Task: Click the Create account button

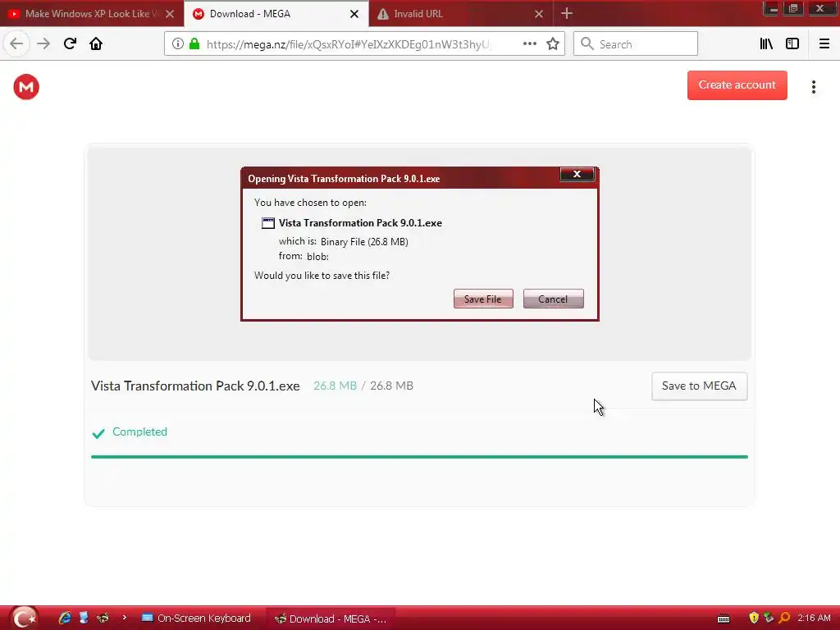Action: pyautogui.click(x=737, y=85)
